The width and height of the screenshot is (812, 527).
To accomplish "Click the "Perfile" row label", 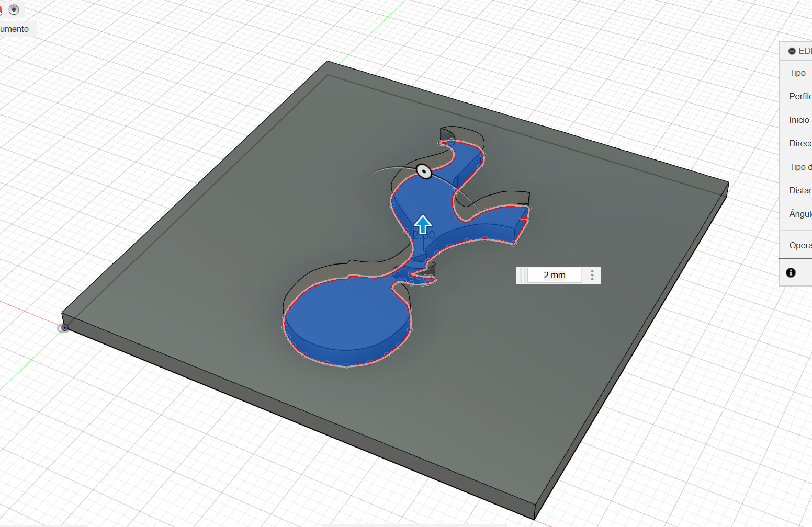I will pyautogui.click(x=800, y=97).
